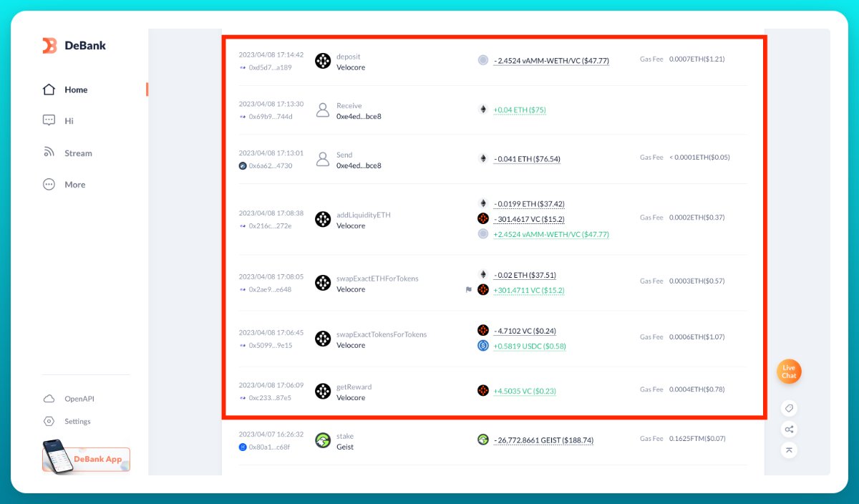Click gas fee 0.1625FTM($0.07)
859x504 pixels.
point(697,438)
